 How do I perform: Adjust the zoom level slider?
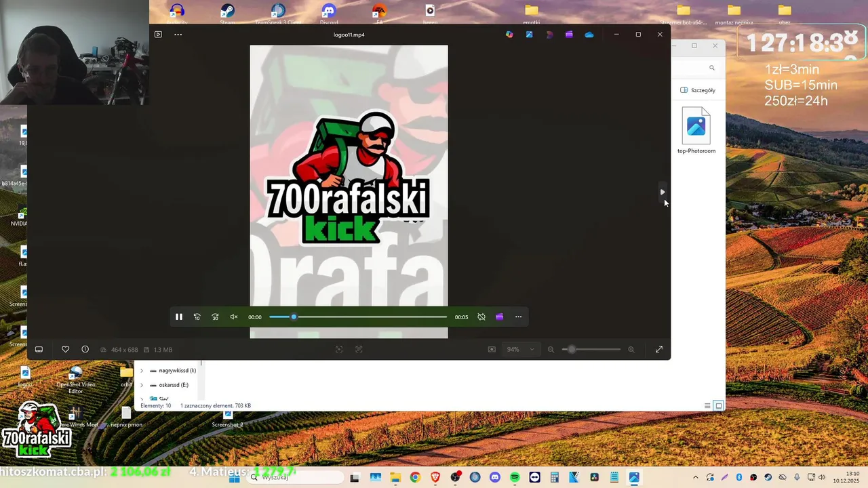591,349
